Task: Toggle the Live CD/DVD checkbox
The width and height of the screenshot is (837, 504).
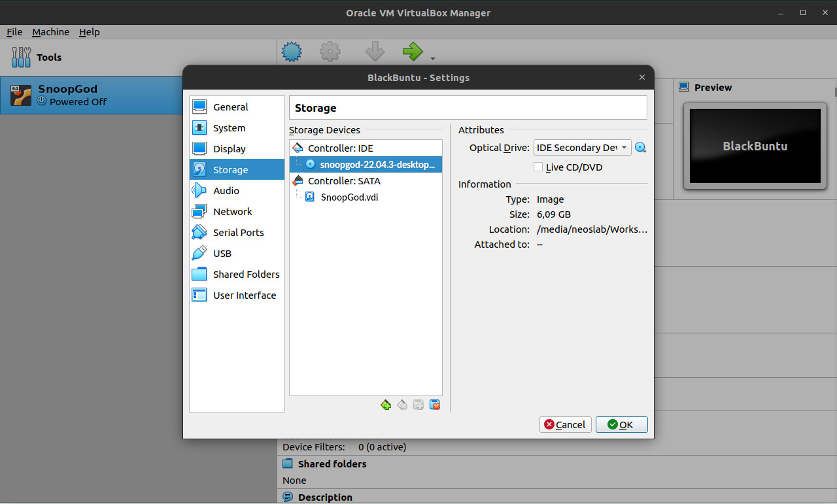Action: point(539,167)
